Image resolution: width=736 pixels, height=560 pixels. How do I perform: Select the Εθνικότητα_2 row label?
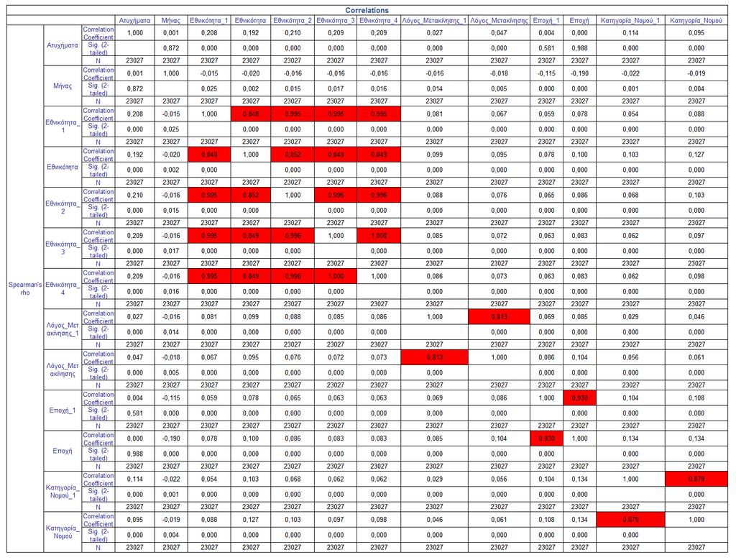[63, 207]
